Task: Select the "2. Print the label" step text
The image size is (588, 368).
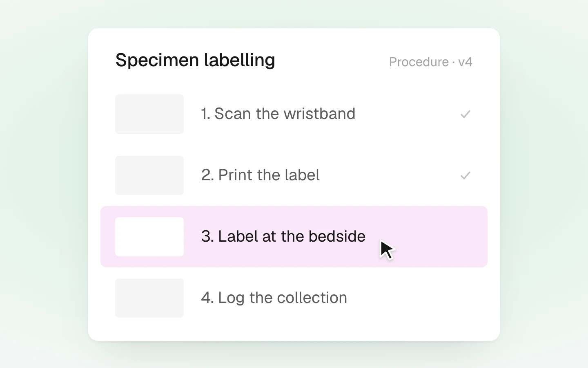Action: tap(260, 175)
